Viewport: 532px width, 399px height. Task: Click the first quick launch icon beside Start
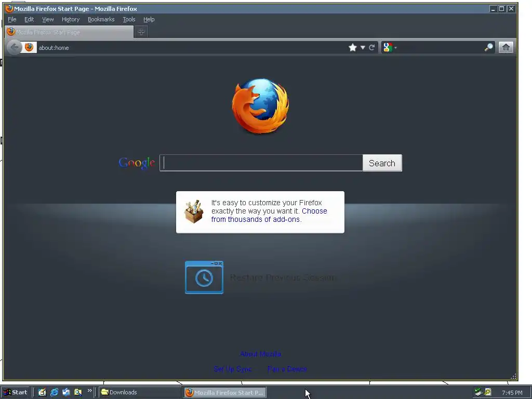pyautogui.click(x=42, y=392)
